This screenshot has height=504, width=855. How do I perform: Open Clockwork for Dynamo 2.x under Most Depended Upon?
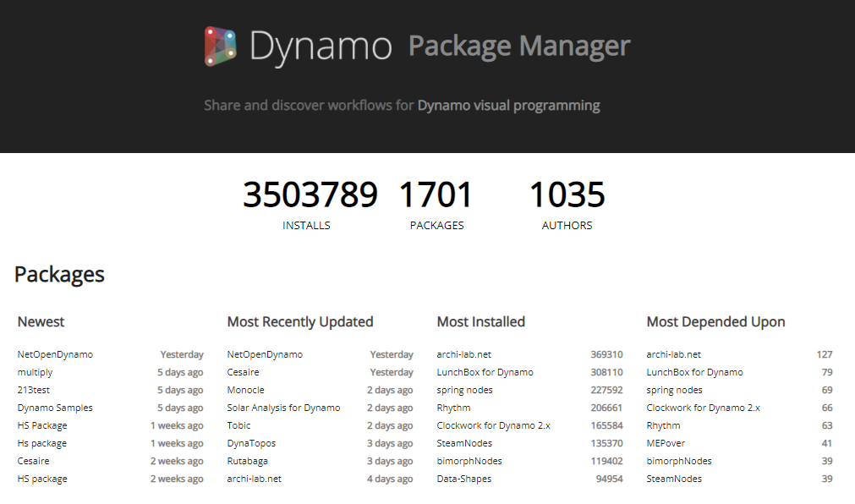(x=704, y=408)
